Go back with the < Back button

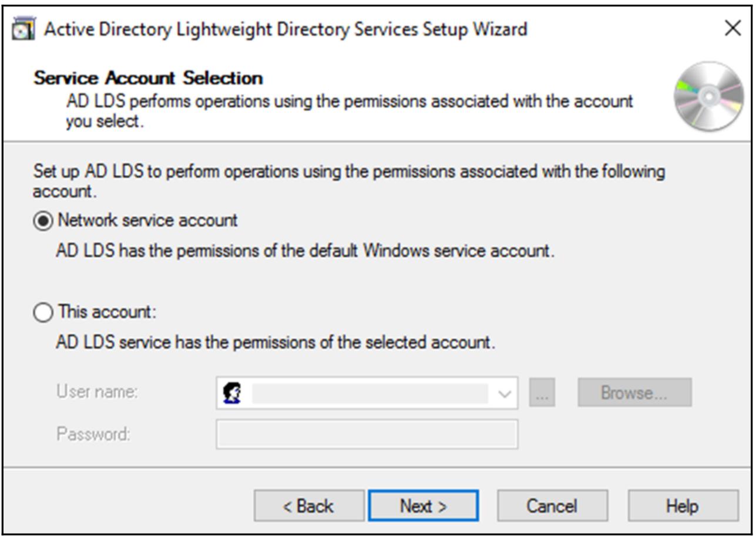[x=309, y=506]
